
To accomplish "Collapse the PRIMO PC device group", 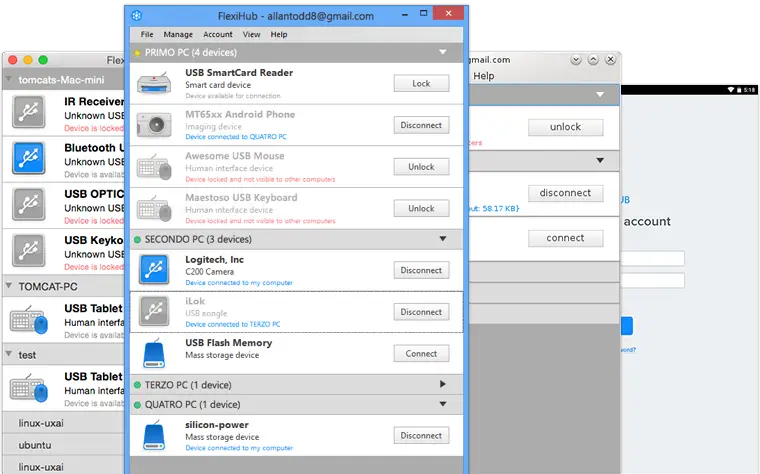I will point(443,52).
